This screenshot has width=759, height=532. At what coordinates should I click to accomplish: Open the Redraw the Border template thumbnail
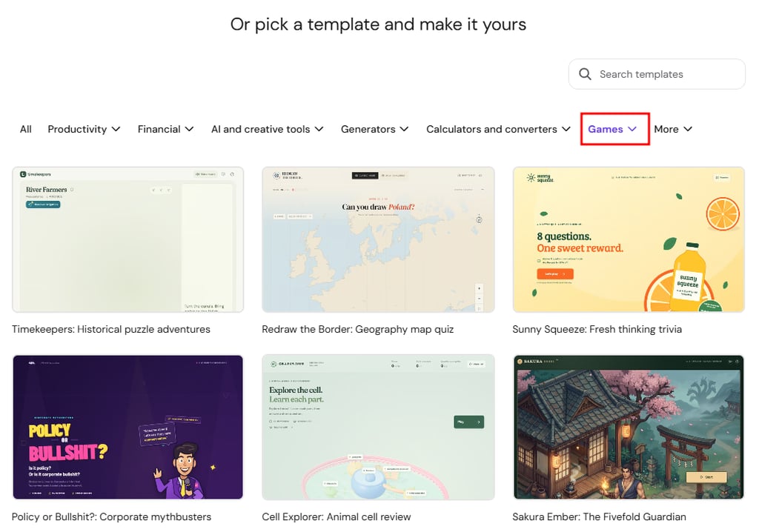pyautogui.click(x=378, y=239)
